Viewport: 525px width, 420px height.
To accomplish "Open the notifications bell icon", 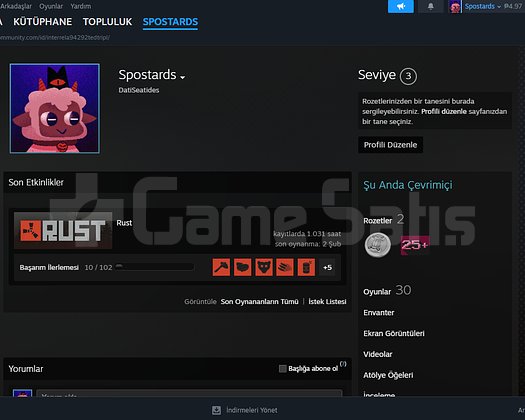I will click(431, 6).
